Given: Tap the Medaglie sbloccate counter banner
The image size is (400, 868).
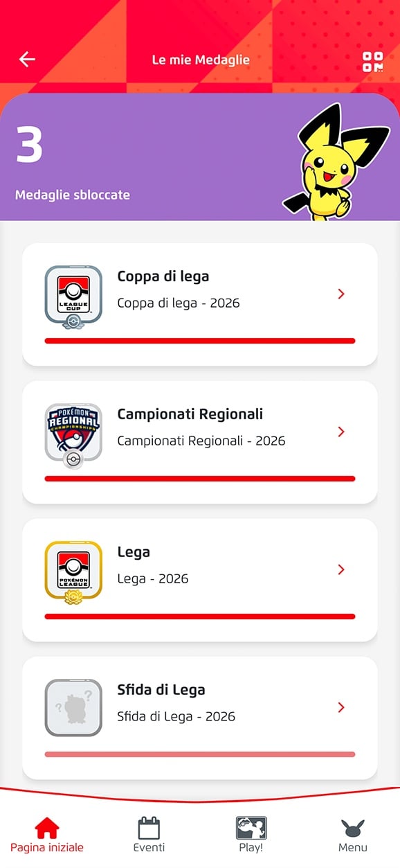Looking at the screenshot, I should [200, 157].
